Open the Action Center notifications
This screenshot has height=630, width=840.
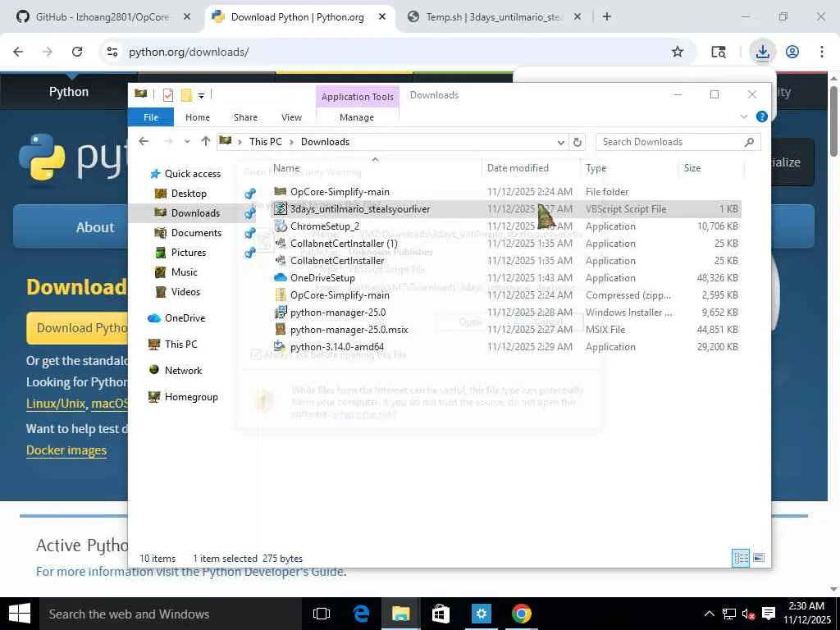pos(769,614)
